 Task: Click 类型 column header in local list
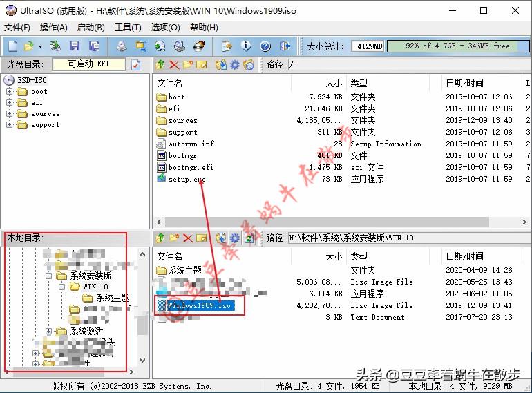pos(359,256)
